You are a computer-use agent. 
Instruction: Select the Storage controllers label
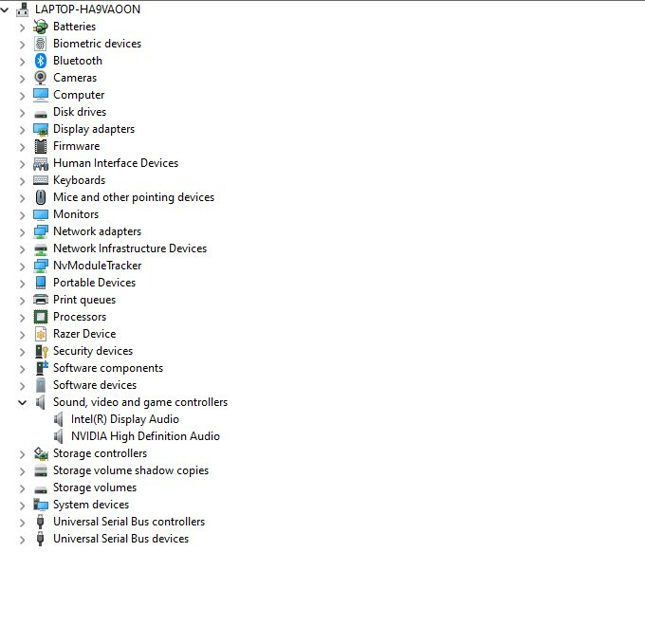point(100,453)
